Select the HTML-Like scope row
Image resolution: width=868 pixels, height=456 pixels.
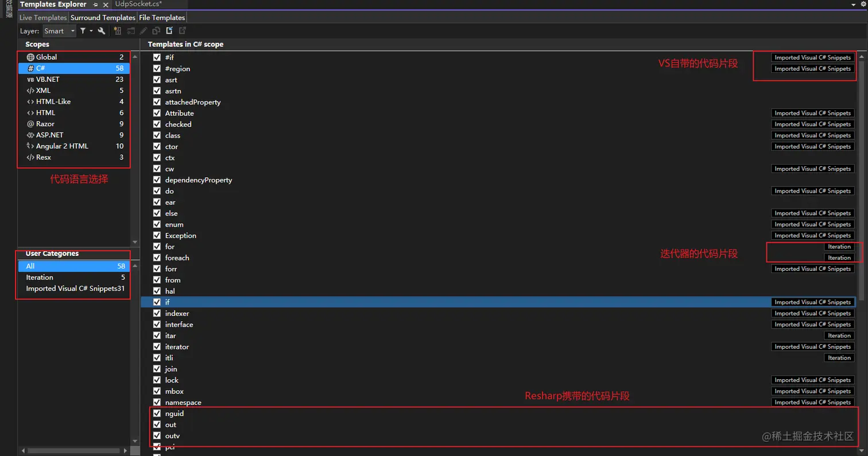click(75, 102)
